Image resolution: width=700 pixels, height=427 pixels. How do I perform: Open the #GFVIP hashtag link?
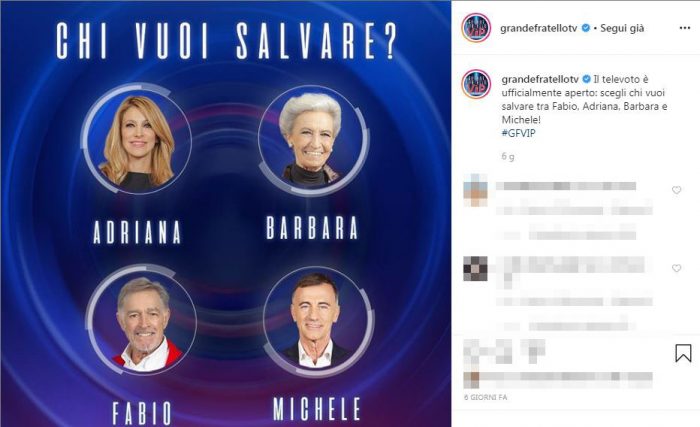[x=518, y=133]
